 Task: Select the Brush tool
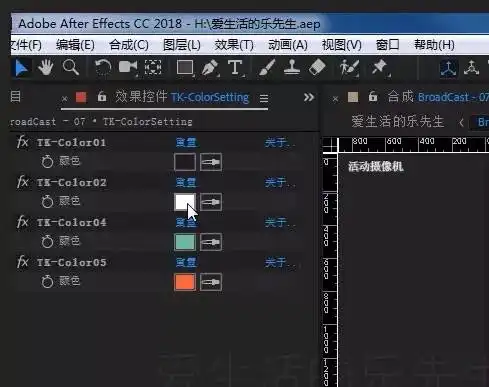(267, 68)
